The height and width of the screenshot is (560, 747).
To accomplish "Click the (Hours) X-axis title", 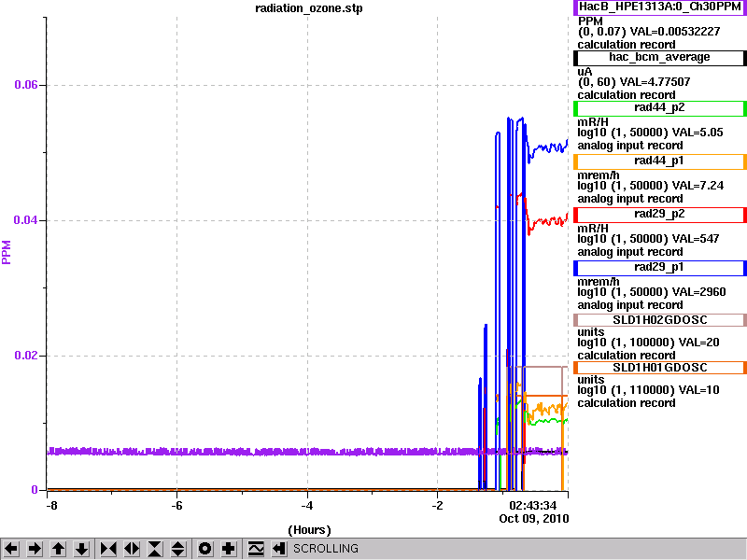I will click(x=309, y=530).
